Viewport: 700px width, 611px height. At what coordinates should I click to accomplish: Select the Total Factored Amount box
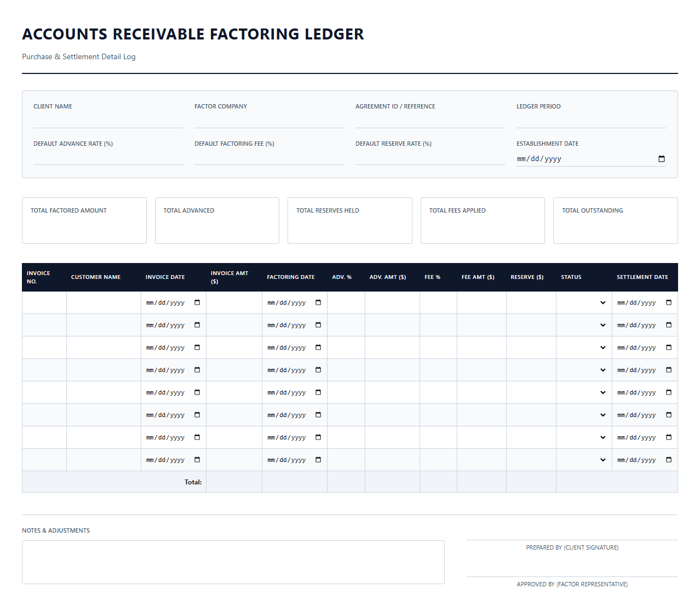tap(84, 220)
